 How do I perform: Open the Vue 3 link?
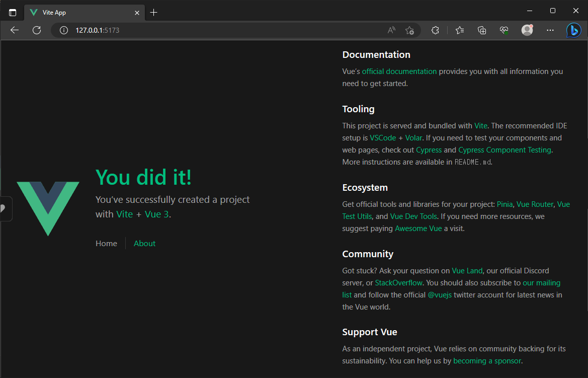[157, 214]
